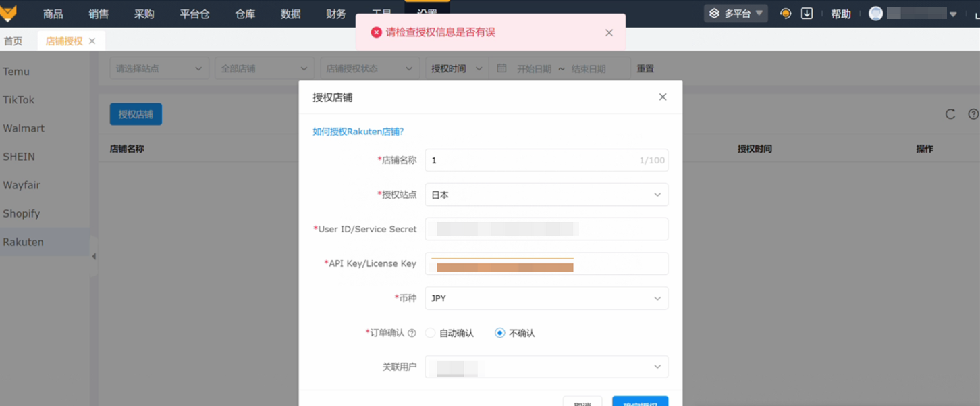Click the red error icon in toast
The height and width of the screenshot is (406, 980).
click(x=377, y=32)
